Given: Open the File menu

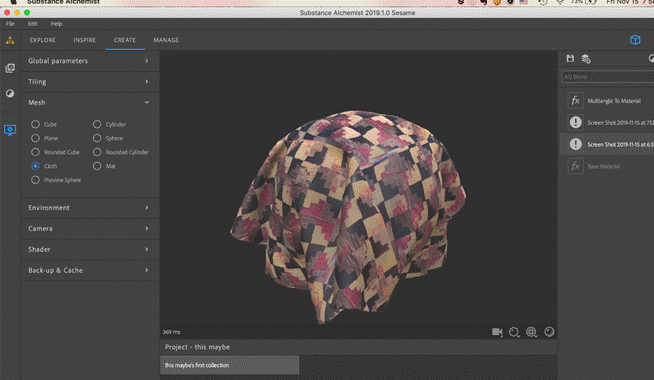Looking at the screenshot, I should point(10,24).
